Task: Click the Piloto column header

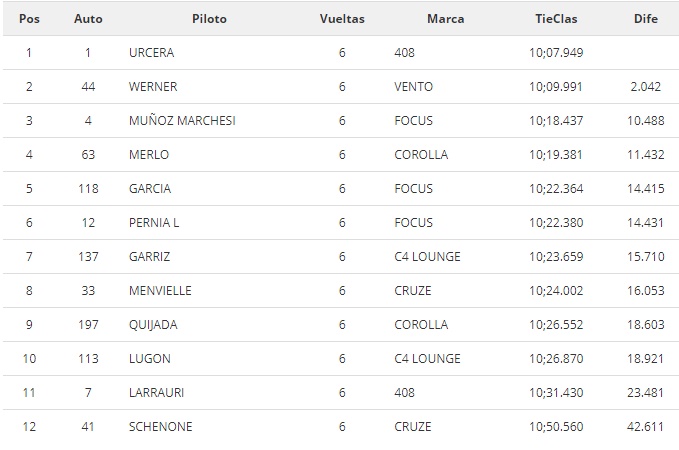Action: pos(209,19)
